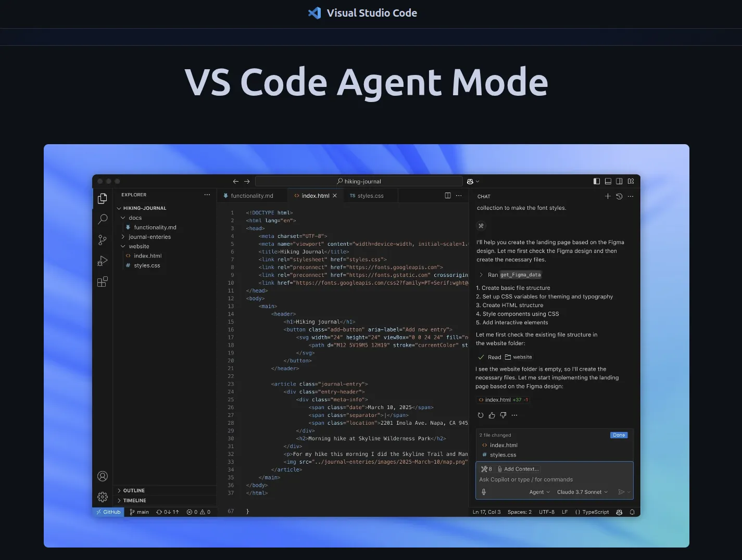Open the Agent mode dropdown
Image resolution: width=742 pixels, height=560 pixels.
click(x=539, y=492)
